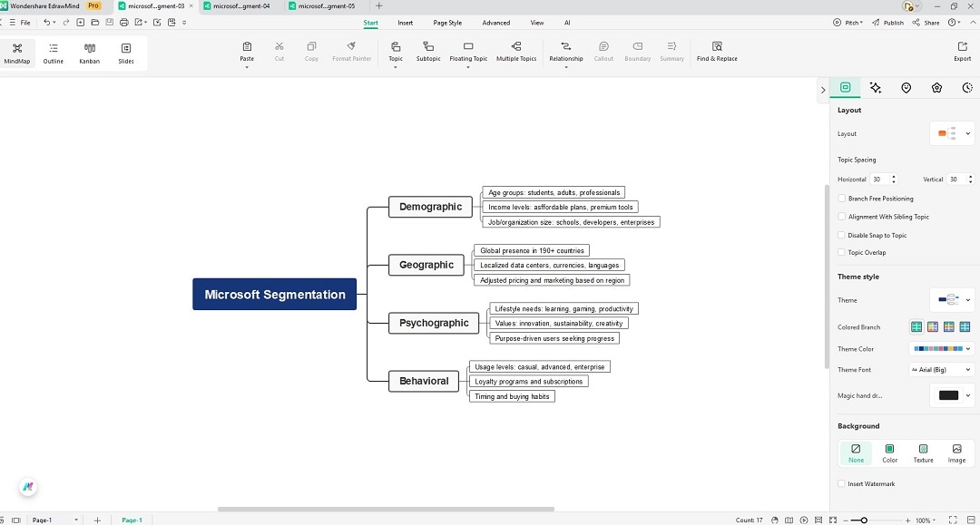Add a new page with the plus button

coord(97,520)
